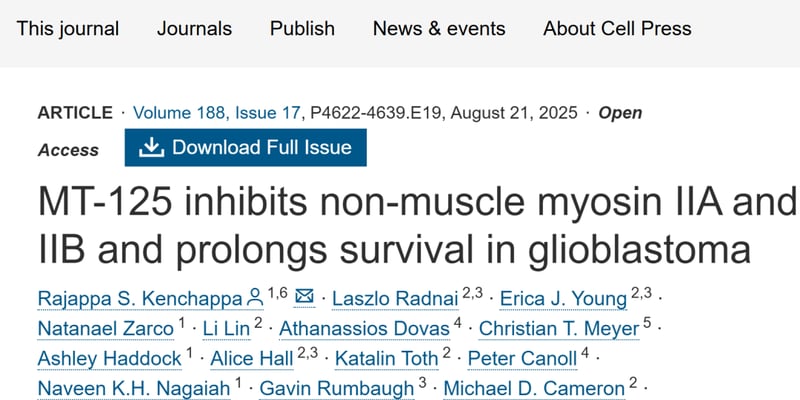
Task: Click the download arrow icon
Action: [151, 148]
